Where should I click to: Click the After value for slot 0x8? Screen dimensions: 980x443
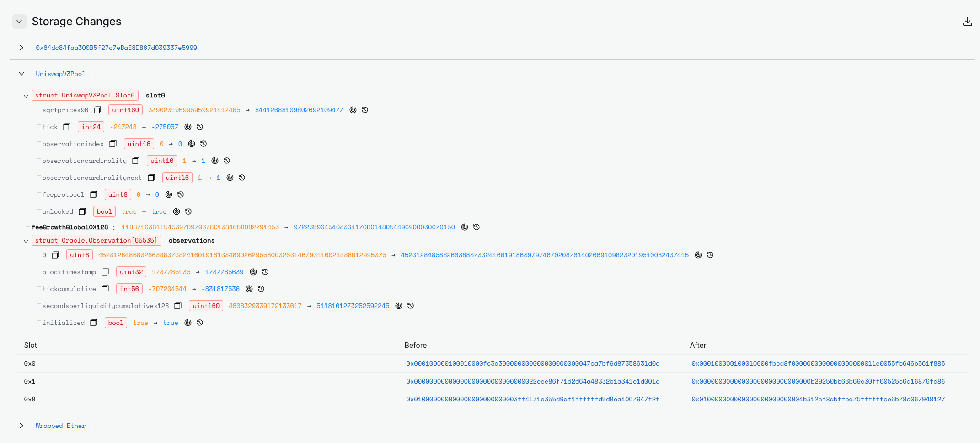(818, 399)
